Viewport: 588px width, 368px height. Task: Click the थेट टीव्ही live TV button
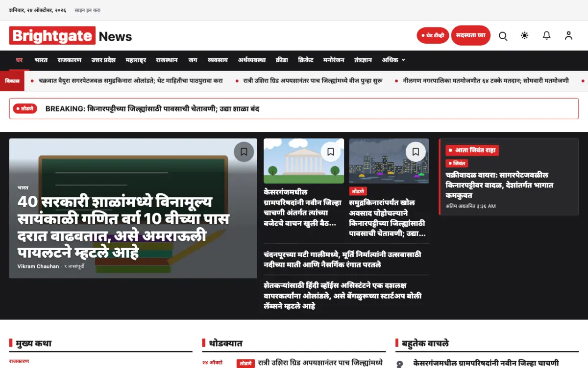tap(433, 36)
